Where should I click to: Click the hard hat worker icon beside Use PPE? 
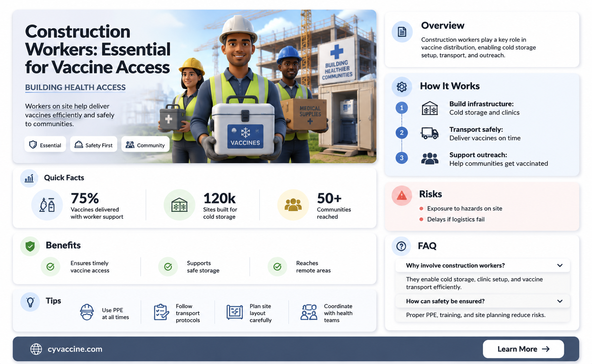87,312
